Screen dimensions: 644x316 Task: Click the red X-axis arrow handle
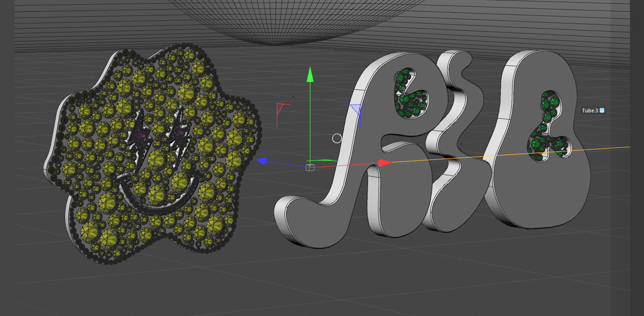click(384, 163)
